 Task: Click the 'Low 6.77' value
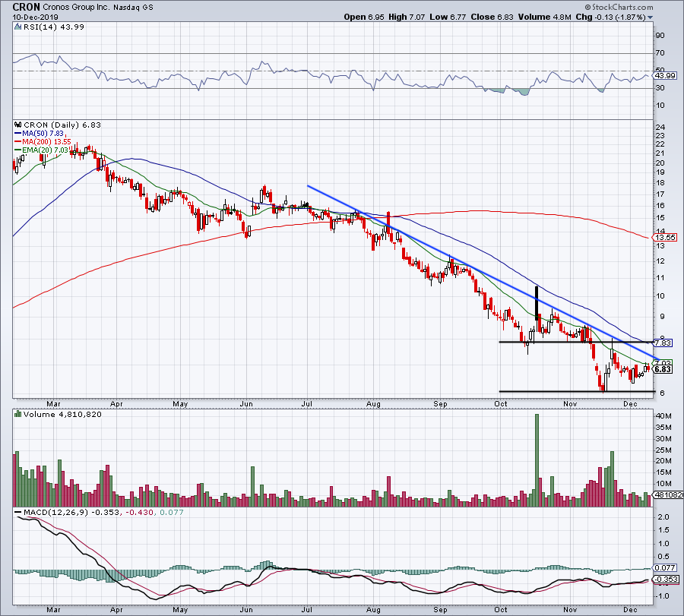point(448,17)
